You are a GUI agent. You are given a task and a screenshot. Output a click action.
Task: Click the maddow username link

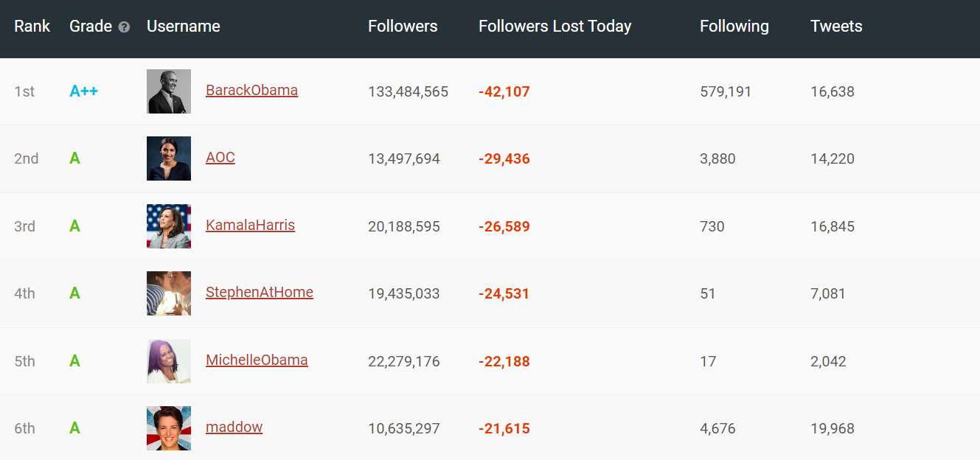pos(234,428)
